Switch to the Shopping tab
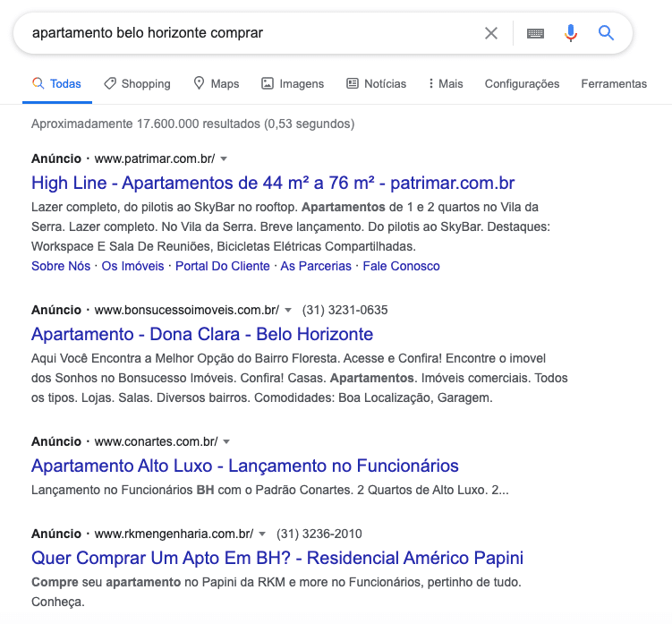Image resolution: width=672 pixels, height=624 pixels. coord(137,83)
